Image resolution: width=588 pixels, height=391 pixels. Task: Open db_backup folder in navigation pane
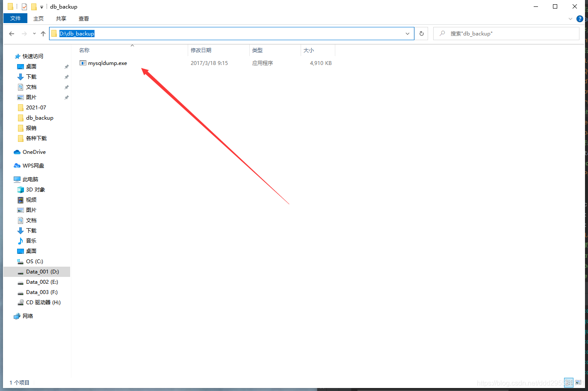(39, 118)
